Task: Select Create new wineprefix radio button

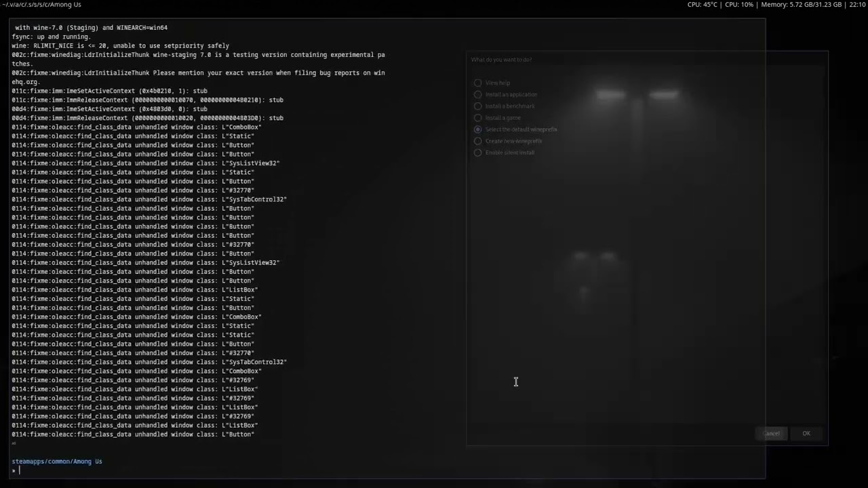Action: tap(478, 141)
